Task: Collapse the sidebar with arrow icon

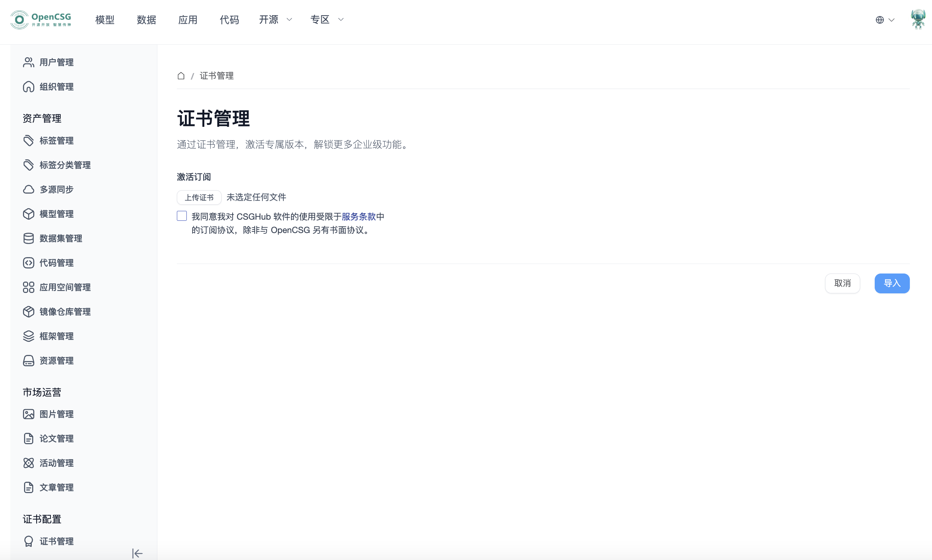Action: click(137, 553)
